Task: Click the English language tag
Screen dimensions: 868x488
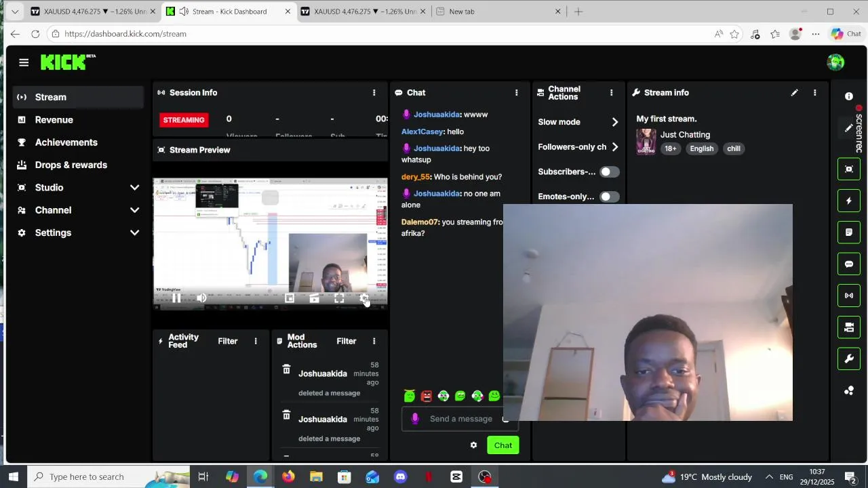Action: (701, 148)
